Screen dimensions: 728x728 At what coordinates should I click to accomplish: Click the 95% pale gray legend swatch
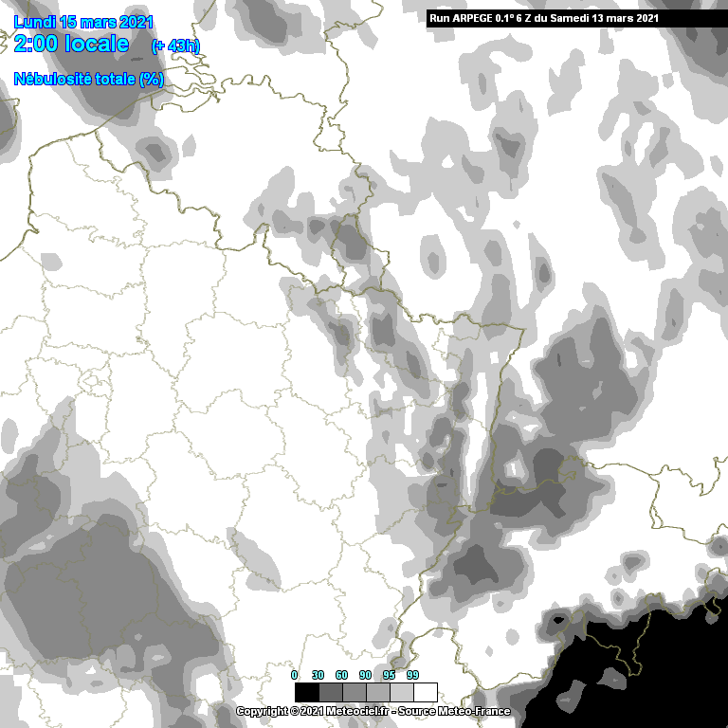(x=401, y=692)
